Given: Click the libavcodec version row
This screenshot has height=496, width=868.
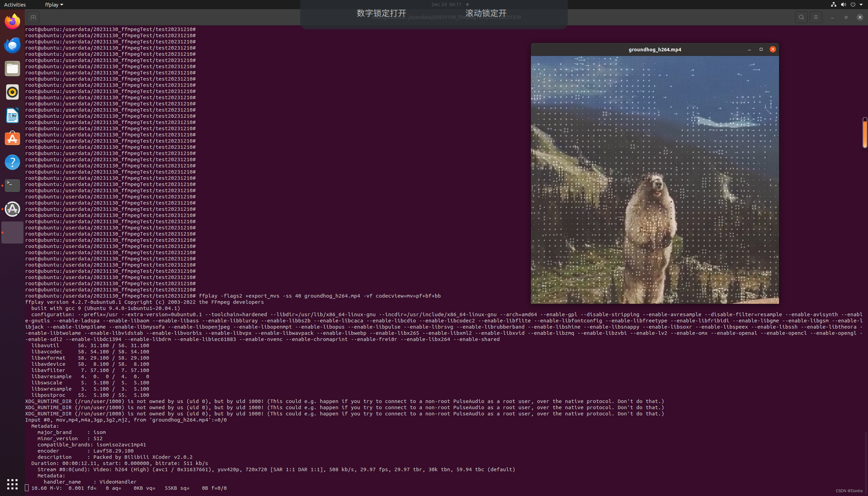Looking at the screenshot, I should (90, 352).
